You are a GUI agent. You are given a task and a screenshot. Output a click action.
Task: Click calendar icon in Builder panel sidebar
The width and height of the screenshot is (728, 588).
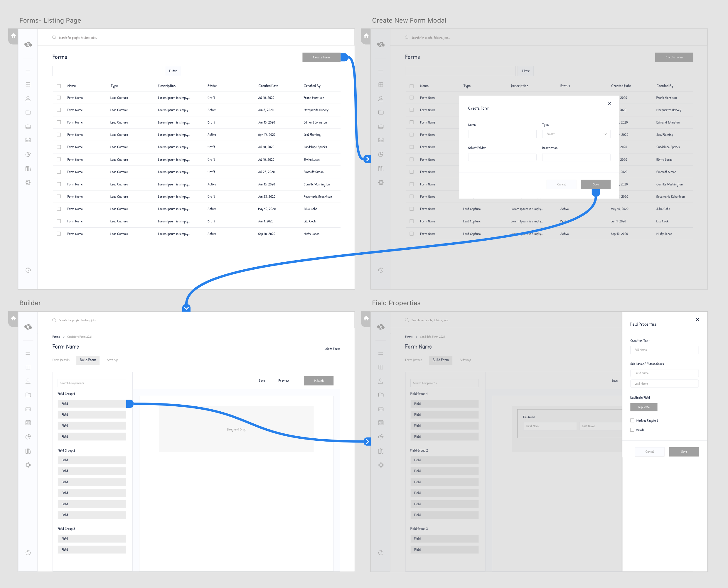(28, 423)
